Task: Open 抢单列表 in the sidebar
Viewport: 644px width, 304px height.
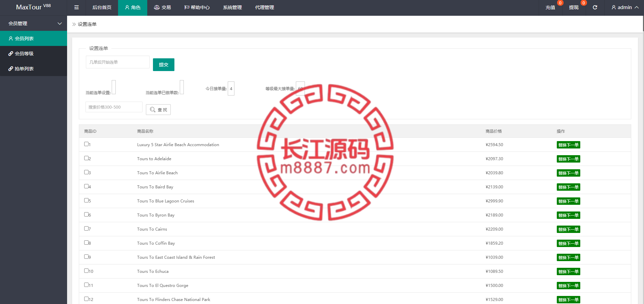Action: tap(34, 69)
